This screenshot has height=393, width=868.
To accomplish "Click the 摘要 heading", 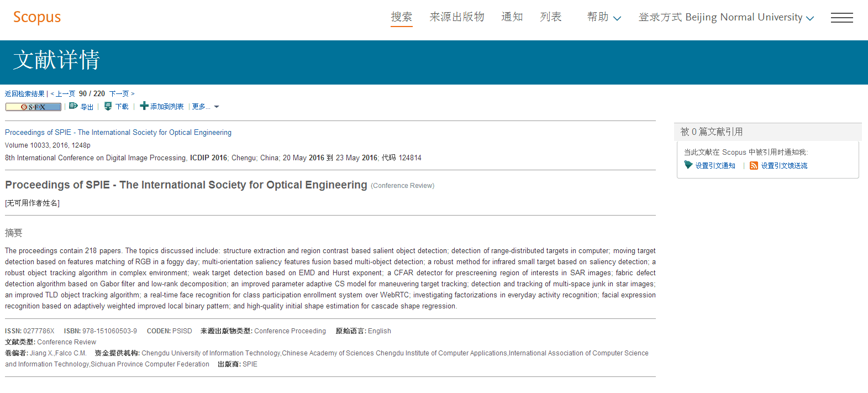I will (14, 233).
